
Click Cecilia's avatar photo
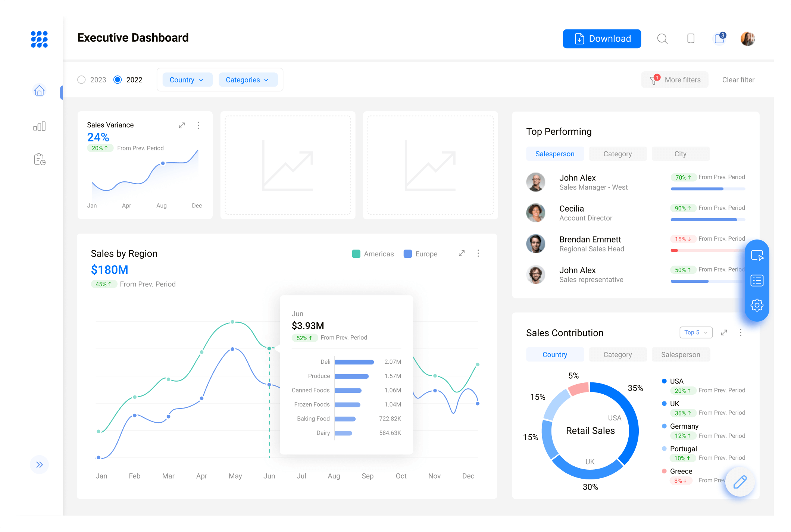(536, 213)
